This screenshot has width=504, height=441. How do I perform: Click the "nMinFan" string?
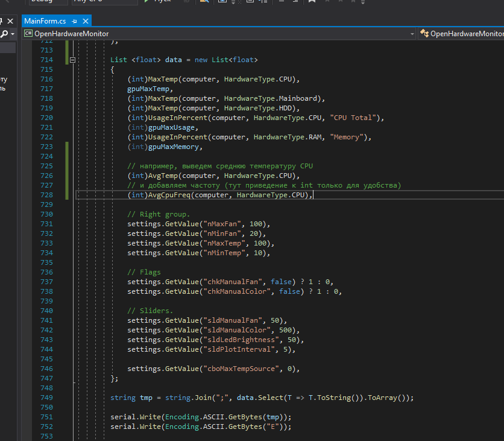pos(222,233)
